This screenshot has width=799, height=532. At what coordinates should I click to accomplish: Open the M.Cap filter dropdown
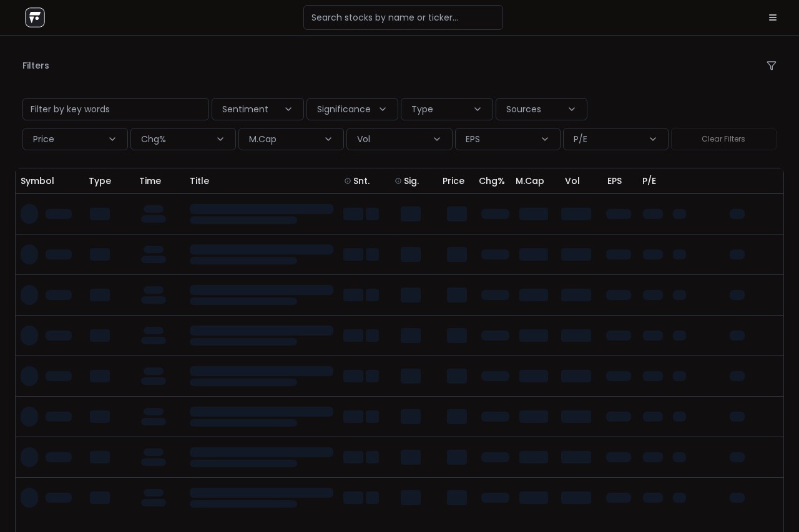(291, 139)
